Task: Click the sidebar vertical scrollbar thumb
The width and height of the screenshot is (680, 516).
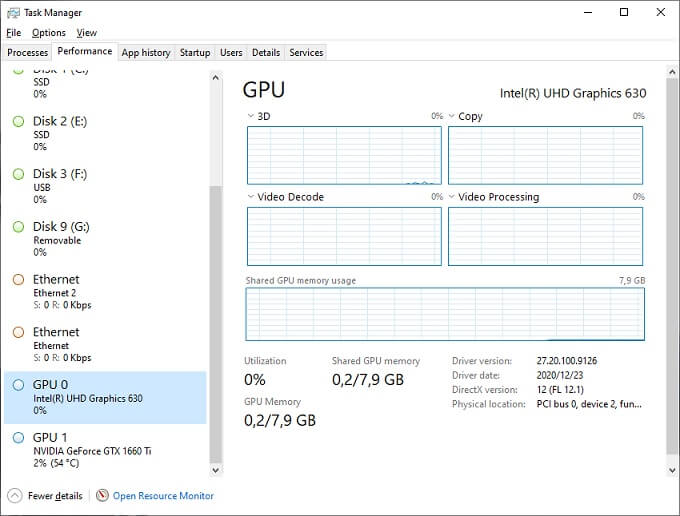Action: tap(215, 320)
